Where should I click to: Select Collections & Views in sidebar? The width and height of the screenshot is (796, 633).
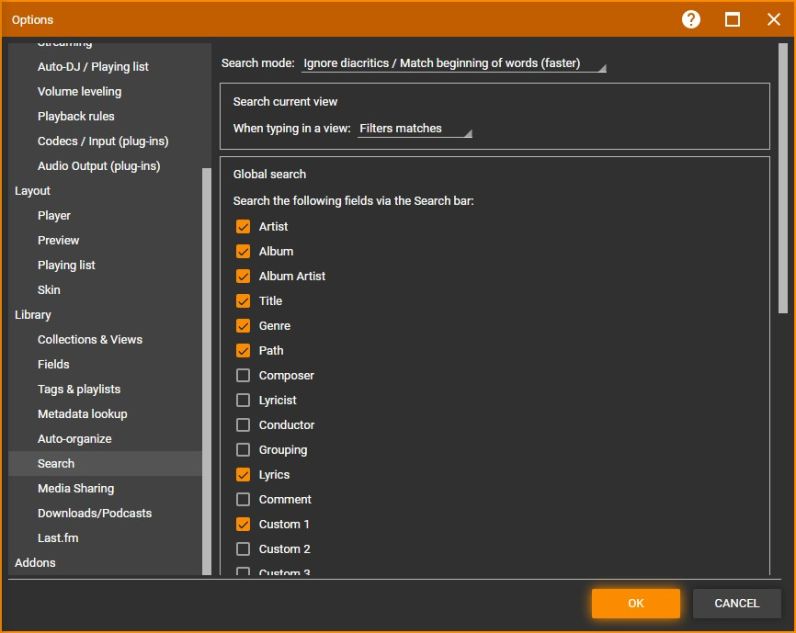tap(90, 340)
